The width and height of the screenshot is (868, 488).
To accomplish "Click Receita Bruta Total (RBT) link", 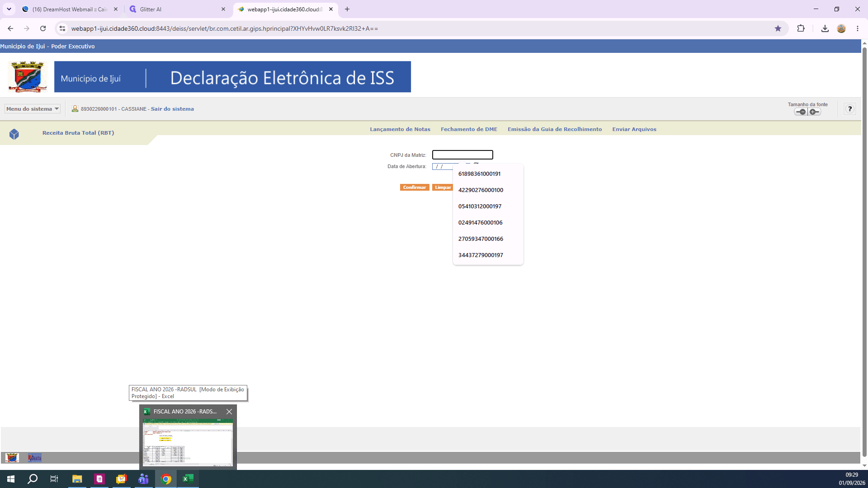I will click(x=78, y=133).
